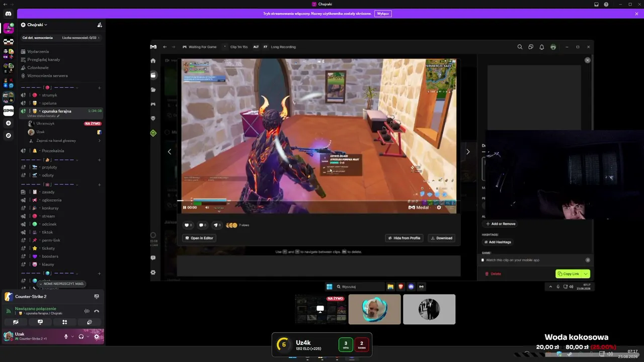Open Copy Link dropdown arrow
This screenshot has width=644, height=362.
(x=586, y=274)
